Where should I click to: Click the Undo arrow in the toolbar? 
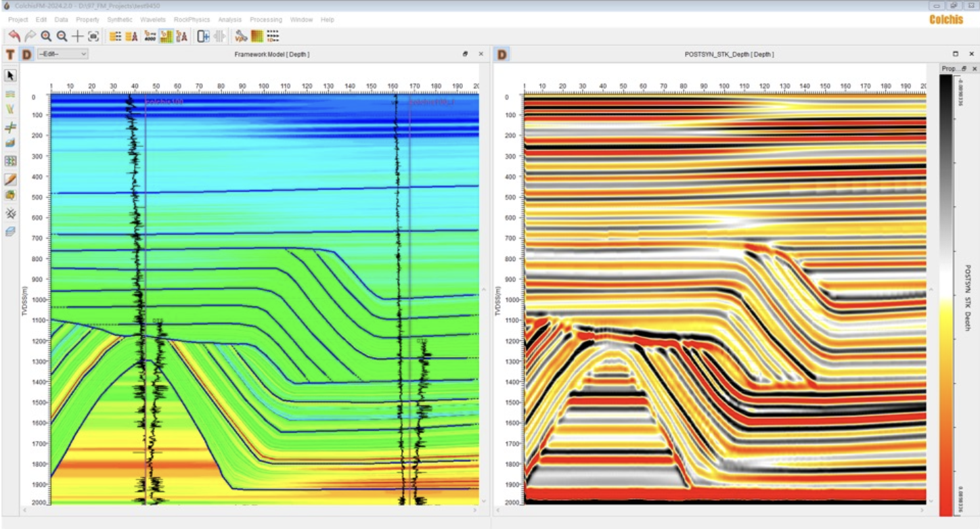coord(14,36)
